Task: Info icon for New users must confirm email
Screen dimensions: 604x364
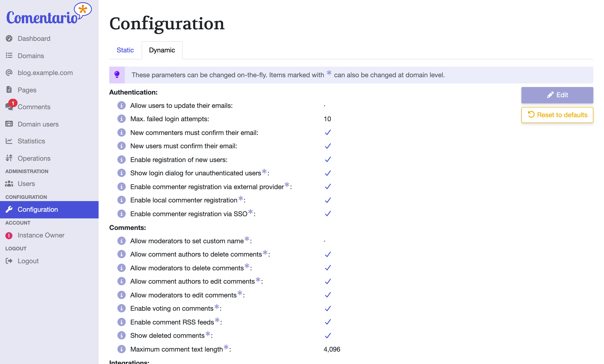Action: click(121, 146)
